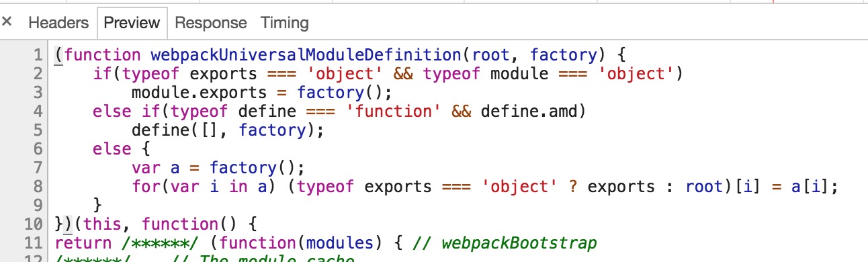Click 'define([], factory);' on line 5

click(228, 130)
